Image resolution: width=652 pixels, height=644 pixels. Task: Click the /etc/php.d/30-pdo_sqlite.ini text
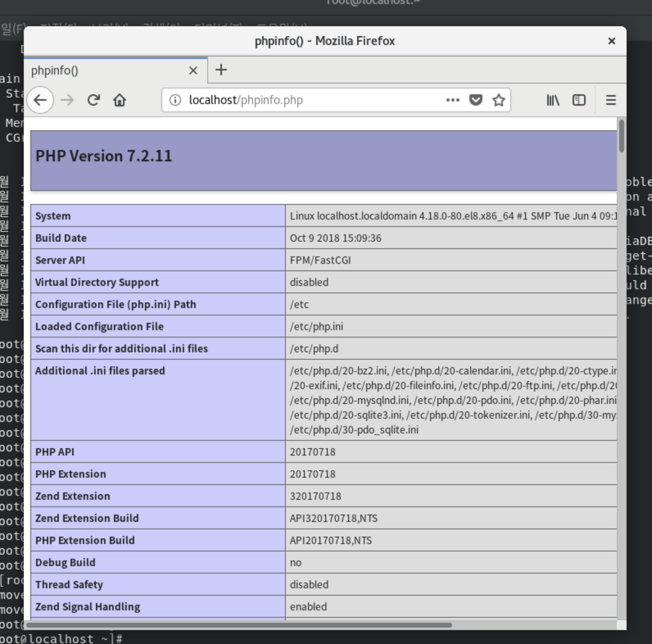[354, 430]
